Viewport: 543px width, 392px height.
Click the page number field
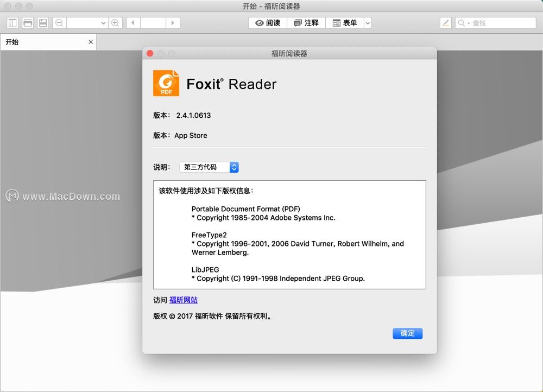pyautogui.click(x=153, y=23)
